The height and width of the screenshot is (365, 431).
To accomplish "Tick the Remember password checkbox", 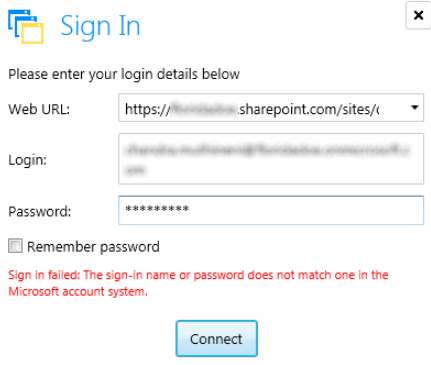I will point(15,246).
